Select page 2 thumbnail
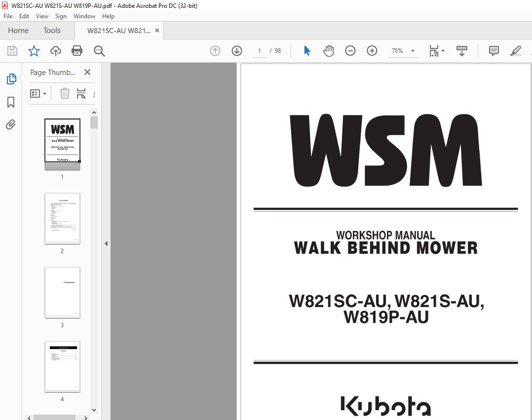The image size is (532, 420). point(62,218)
